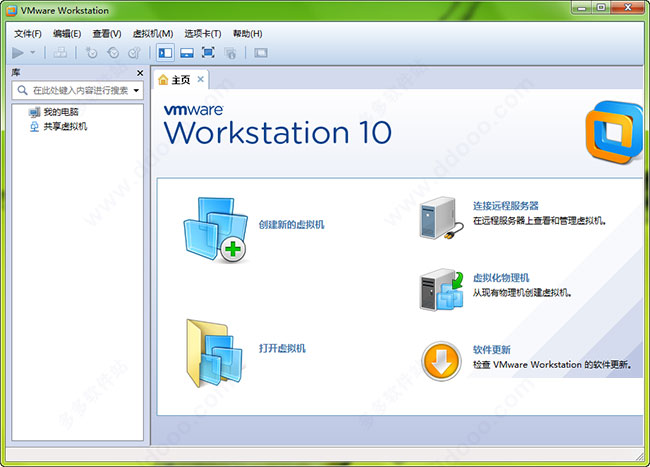Click the create new virtual machine icon
Viewport: 650px width, 467px height.
[x=216, y=230]
